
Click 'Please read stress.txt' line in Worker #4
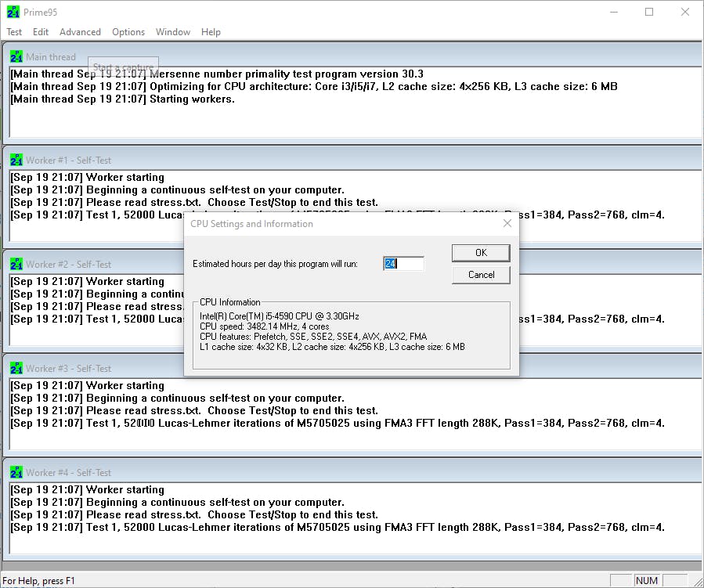tap(194, 515)
